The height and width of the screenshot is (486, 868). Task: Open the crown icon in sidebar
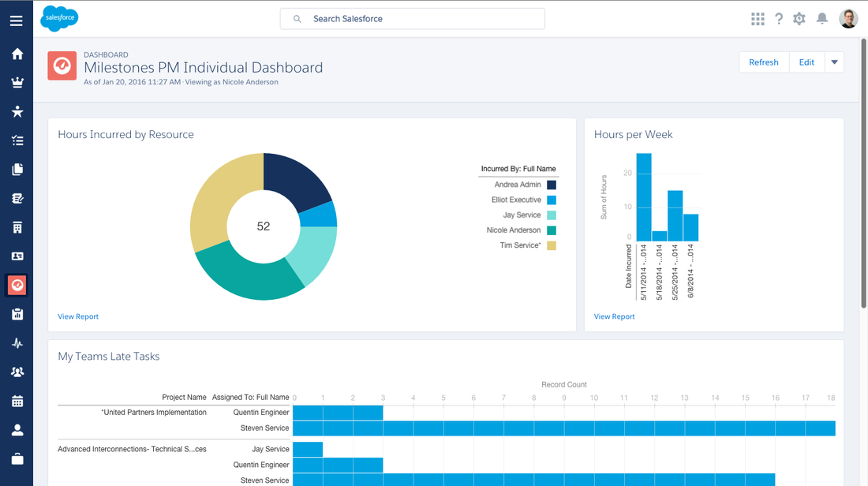pos(17,83)
